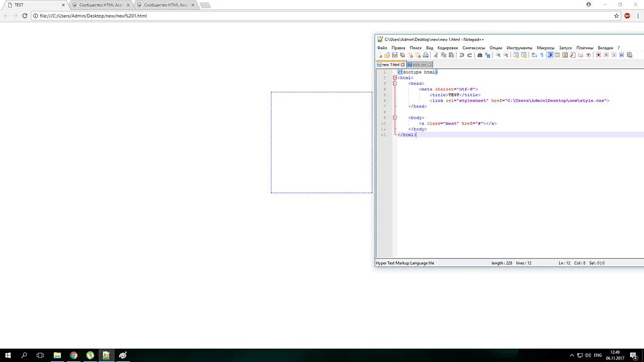This screenshot has width=644, height=362.
Task: Click the User Defined Language icon
Action: pos(557,55)
